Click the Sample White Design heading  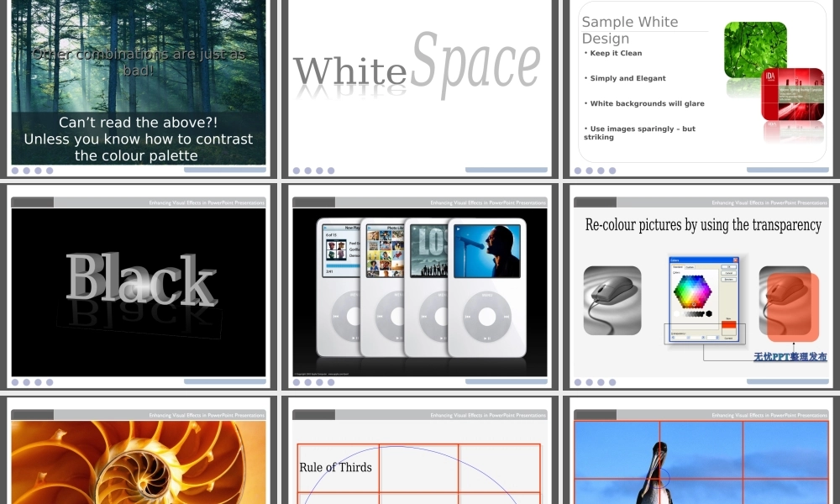pos(630,30)
